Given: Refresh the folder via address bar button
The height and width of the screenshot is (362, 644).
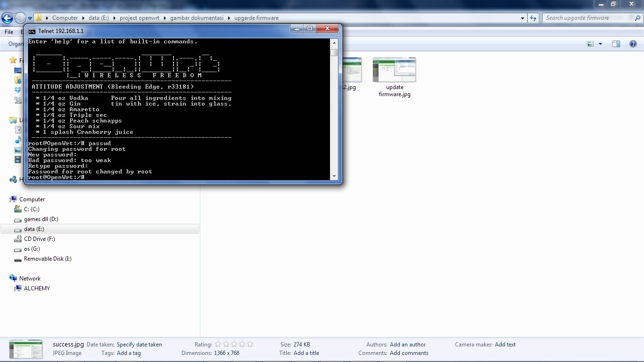Looking at the screenshot, I should point(533,18).
